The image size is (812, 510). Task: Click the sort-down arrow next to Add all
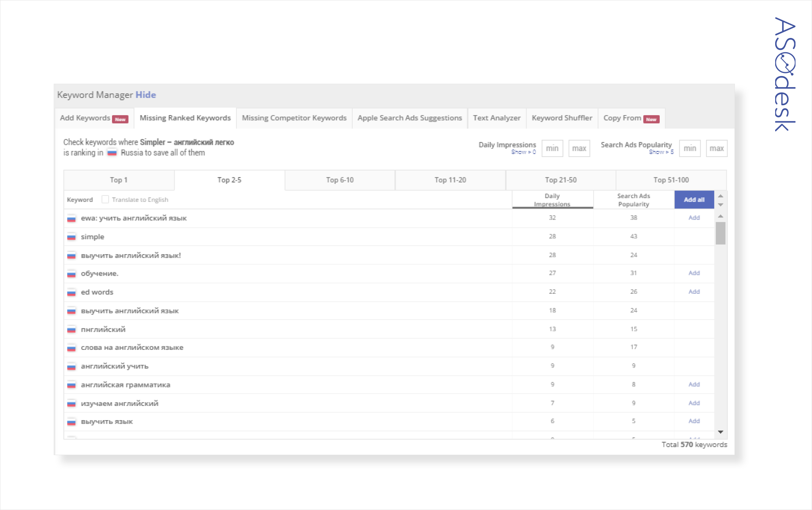(720, 205)
